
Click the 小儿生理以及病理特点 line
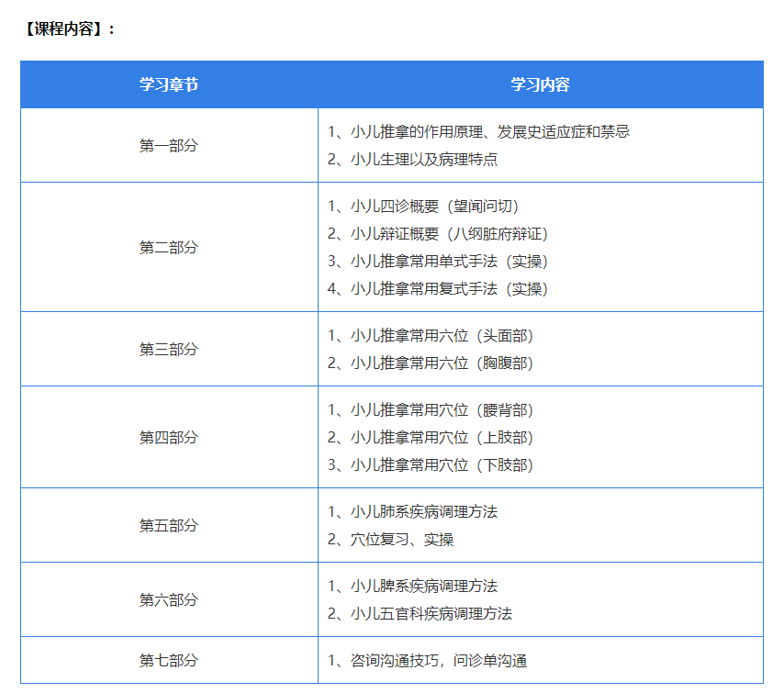point(413,160)
